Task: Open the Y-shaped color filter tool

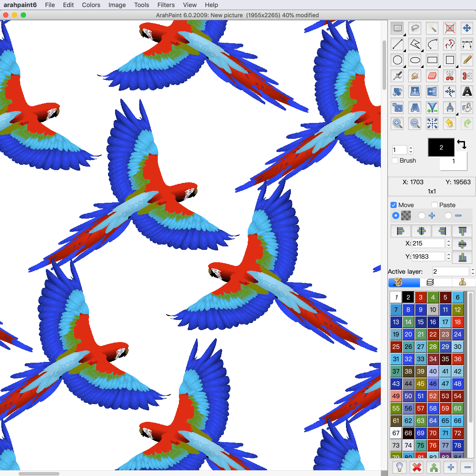Action: 432,108
